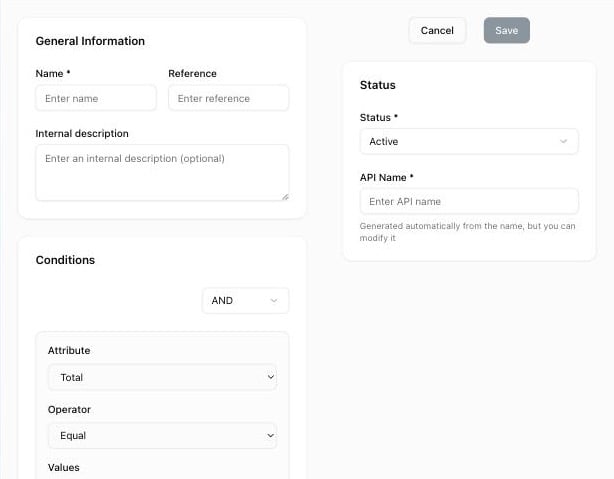Click the Status card heading
This screenshot has width=614, height=479.
pyautogui.click(x=377, y=85)
